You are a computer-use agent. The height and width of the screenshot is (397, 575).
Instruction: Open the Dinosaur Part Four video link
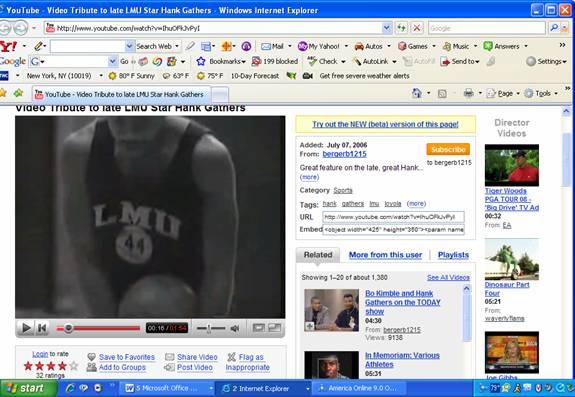[507, 289]
